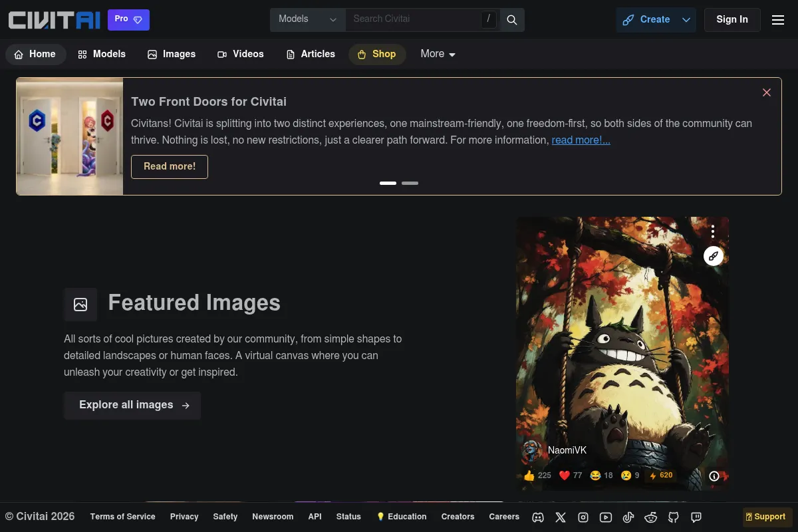798x532 pixels.
Task: Click the Create button
Action: click(x=647, y=20)
